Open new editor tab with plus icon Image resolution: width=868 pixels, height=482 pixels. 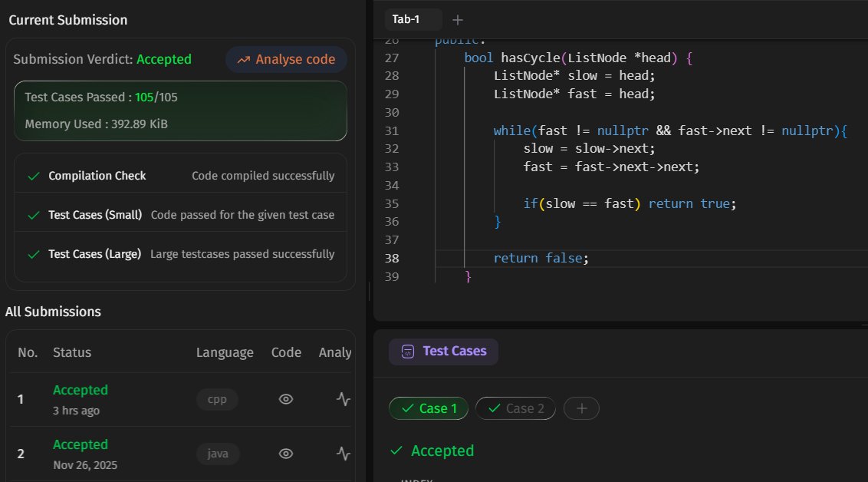457,20
